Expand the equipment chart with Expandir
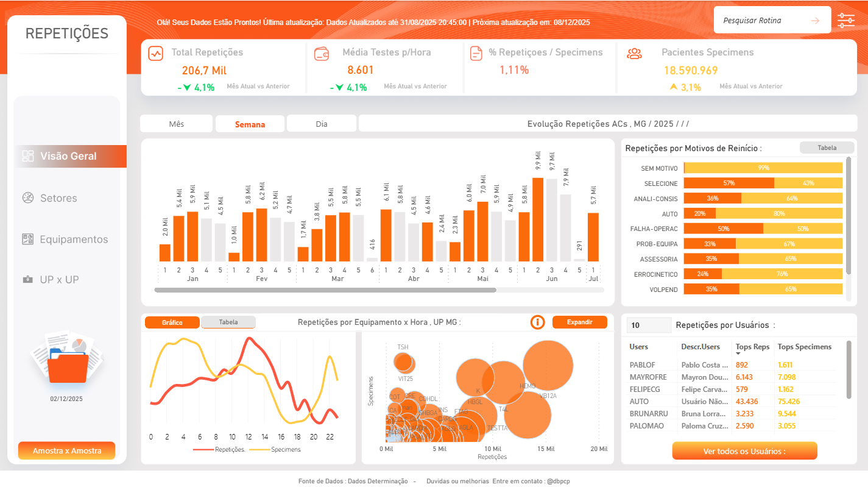 (579, 322)
